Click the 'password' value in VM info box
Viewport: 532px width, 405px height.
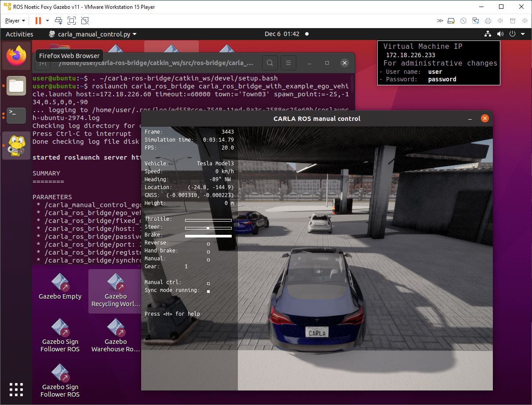[x=442, y=80]
